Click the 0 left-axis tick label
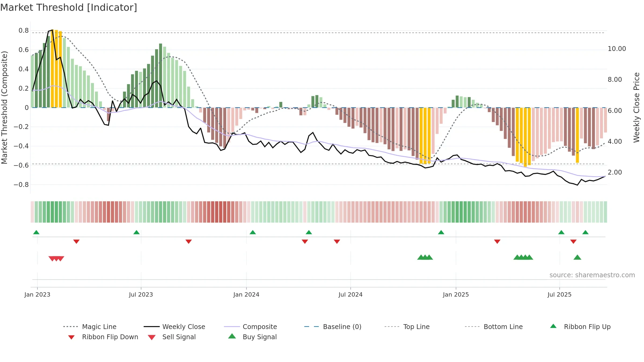The image size is (644, 362). pyautogui.click(x=27, y=108)
